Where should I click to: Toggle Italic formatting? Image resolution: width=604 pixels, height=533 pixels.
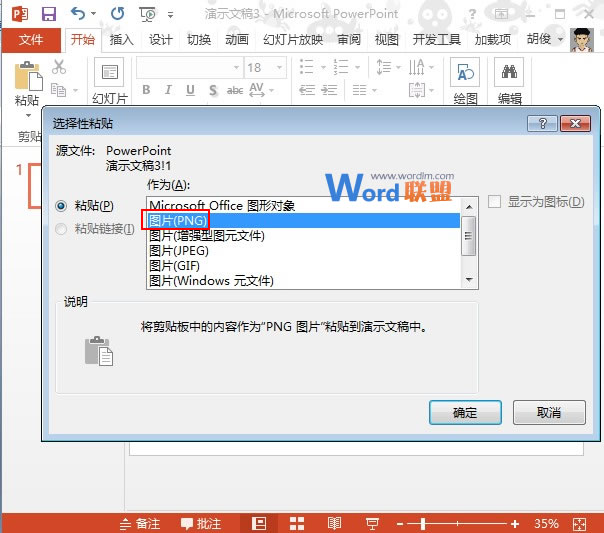click(168, 90)
